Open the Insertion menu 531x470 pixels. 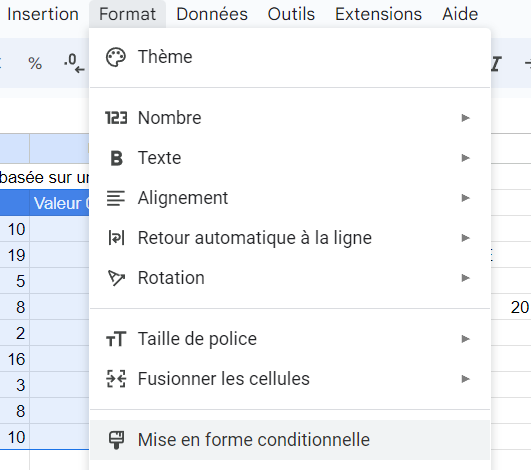click(x=43, y=14)
